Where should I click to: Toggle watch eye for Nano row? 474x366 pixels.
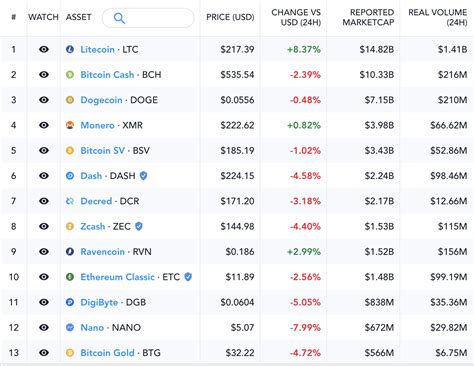coord(44,327)
